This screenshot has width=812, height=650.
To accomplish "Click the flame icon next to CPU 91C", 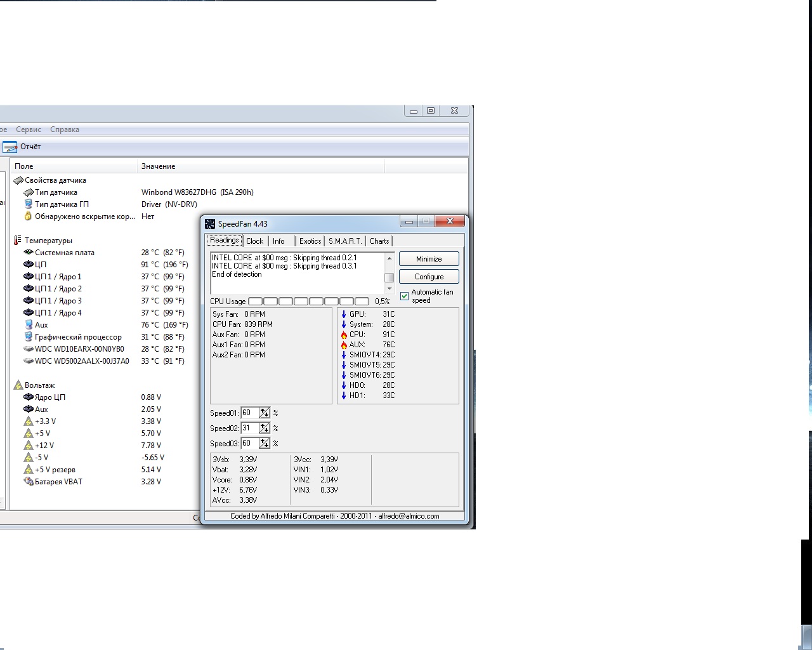I will pyautogui.click(x=344, y=335).
